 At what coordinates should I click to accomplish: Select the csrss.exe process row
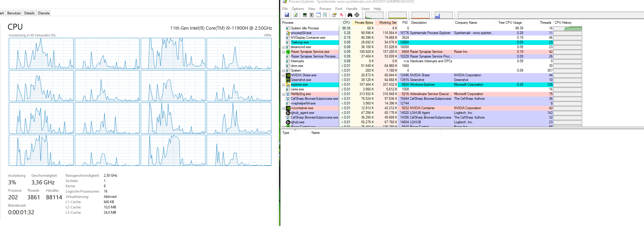point(431,89)
